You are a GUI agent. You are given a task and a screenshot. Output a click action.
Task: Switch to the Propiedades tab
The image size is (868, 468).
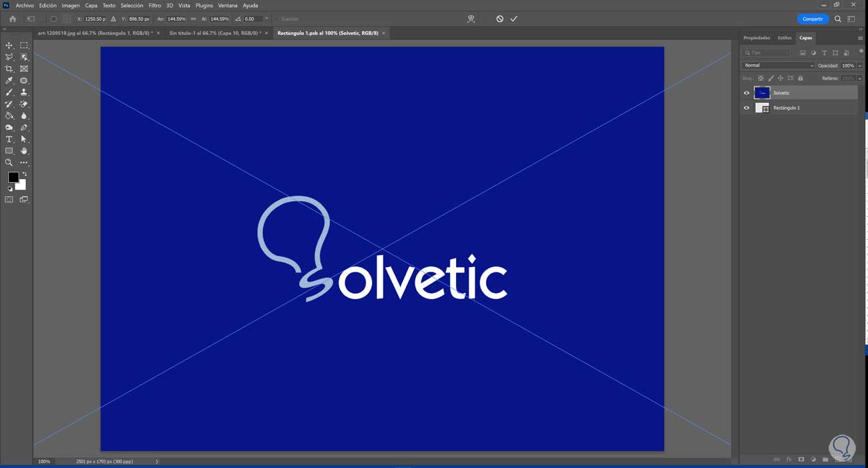coord(756,38)
